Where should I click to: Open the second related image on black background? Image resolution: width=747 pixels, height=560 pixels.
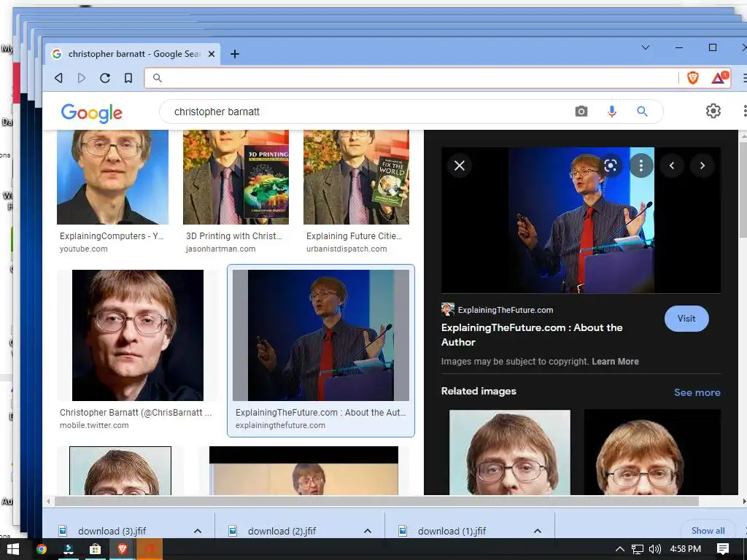tap(652, 452)
